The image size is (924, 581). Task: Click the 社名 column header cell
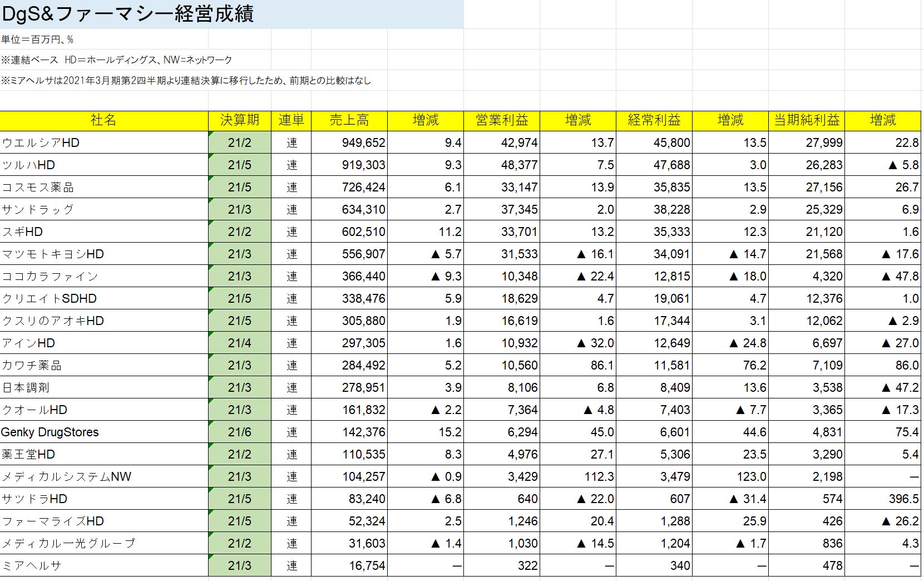pos(103,120)
